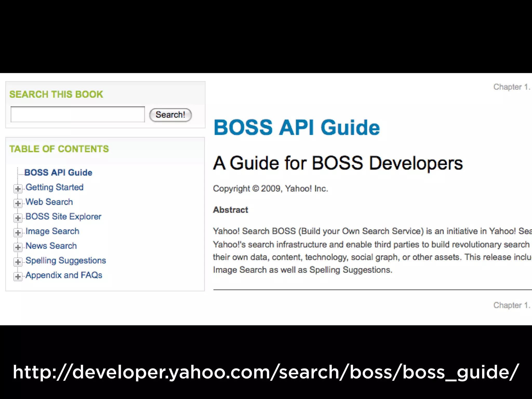Image resolution: width=532 pixels, height=399 pixels.
Task: Click the SEARCH THIS BOOK panel heading
Action: (x=56, y=94)
